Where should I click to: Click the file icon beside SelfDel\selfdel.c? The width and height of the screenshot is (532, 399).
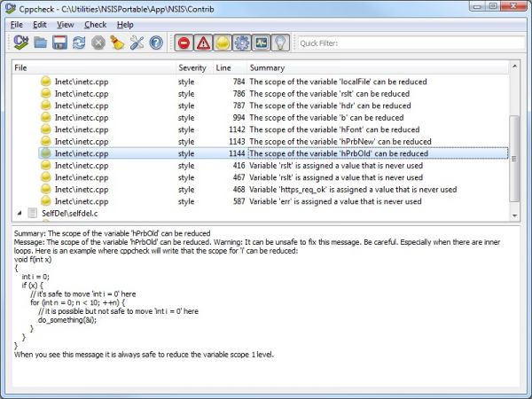32,213
